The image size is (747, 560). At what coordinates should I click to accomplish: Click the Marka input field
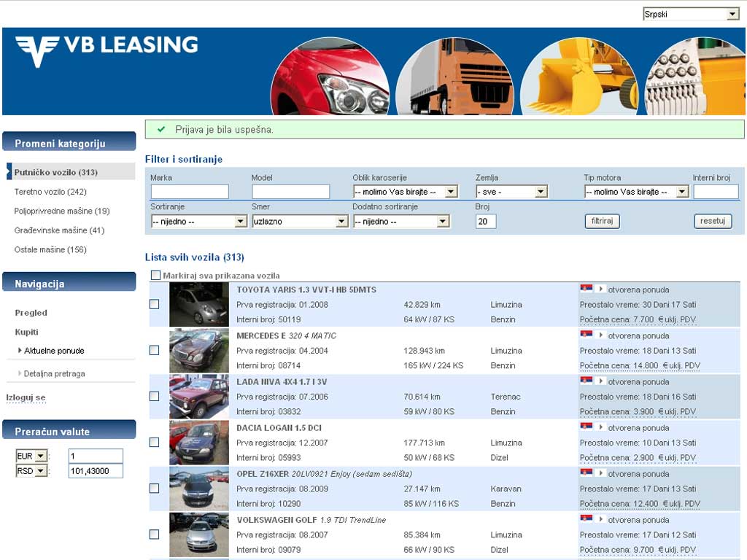point(190,192)
